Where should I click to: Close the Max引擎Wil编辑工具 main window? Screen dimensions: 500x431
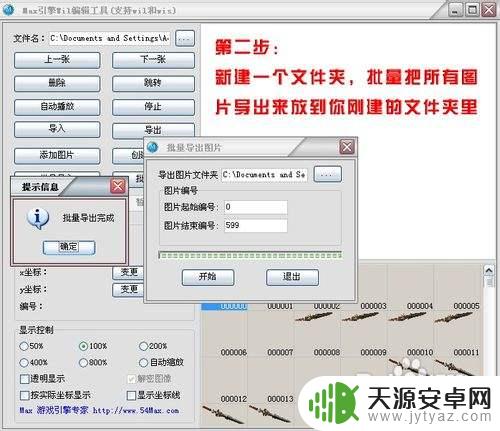point(489,10)
